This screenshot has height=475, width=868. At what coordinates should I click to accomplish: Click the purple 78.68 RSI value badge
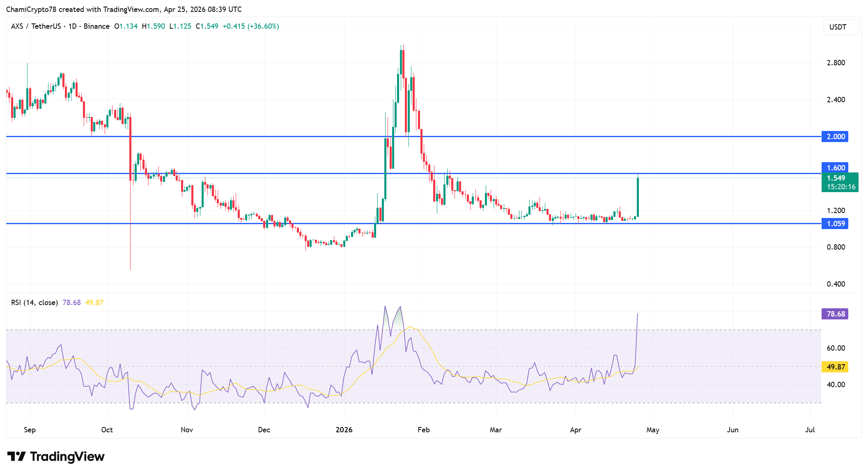pos(836,314)
